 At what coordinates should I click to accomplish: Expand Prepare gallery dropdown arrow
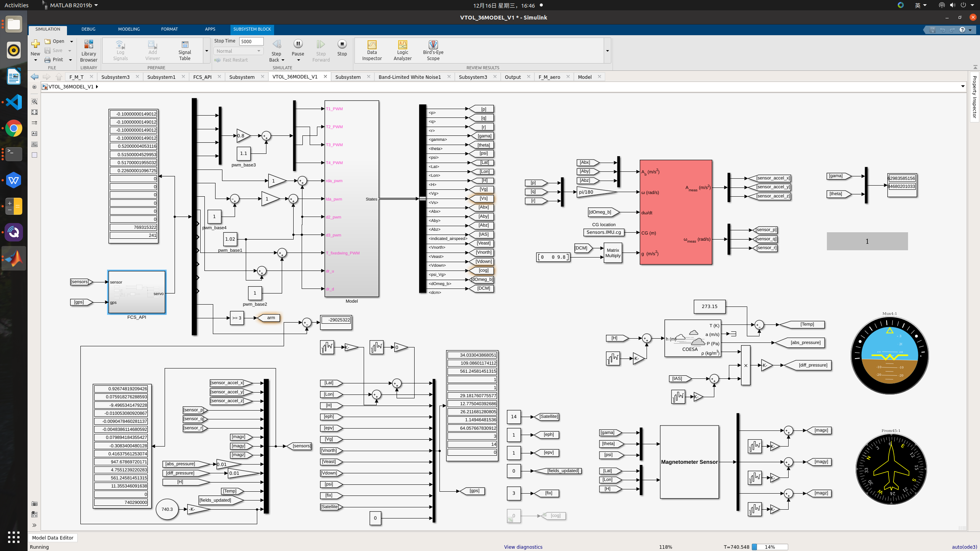point(207,51)
